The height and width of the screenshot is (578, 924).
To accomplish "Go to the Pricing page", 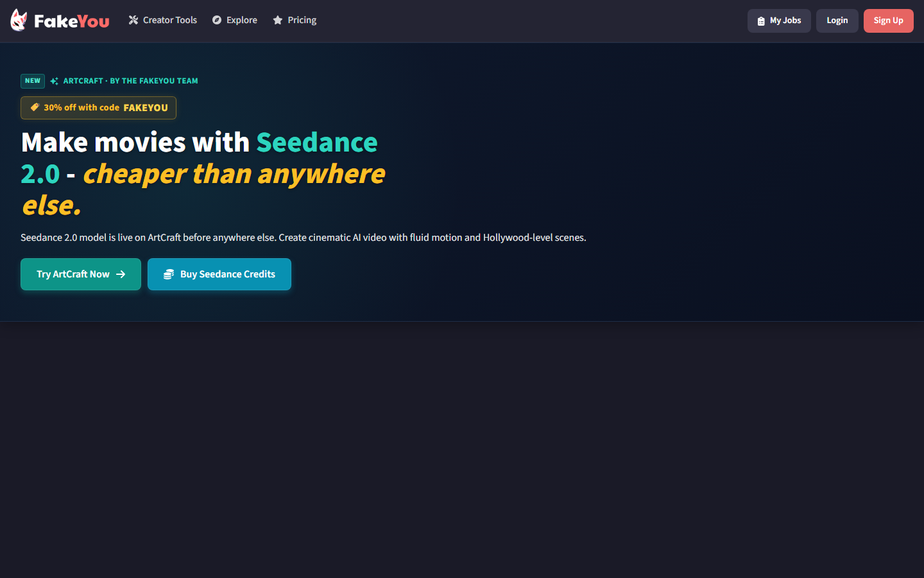I will point(295,21).
